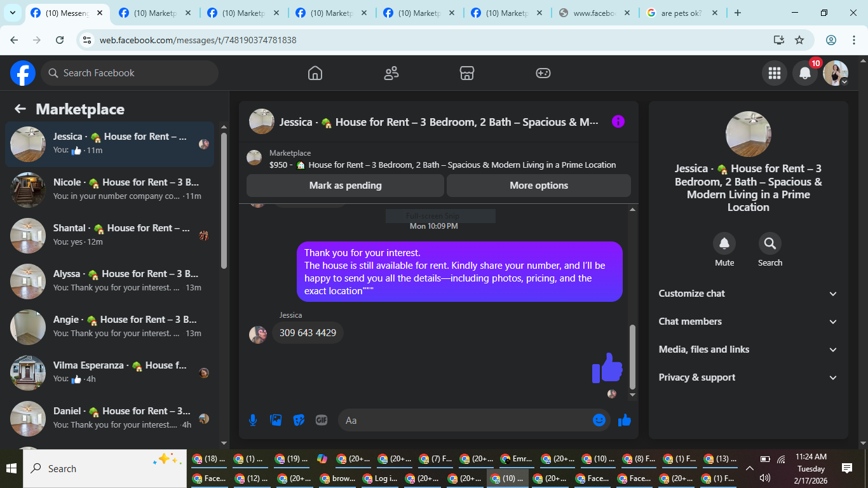868x488 pixels.
Task: Open the Marketplace storefront icon in top navigation
Action: click(467, 73)
